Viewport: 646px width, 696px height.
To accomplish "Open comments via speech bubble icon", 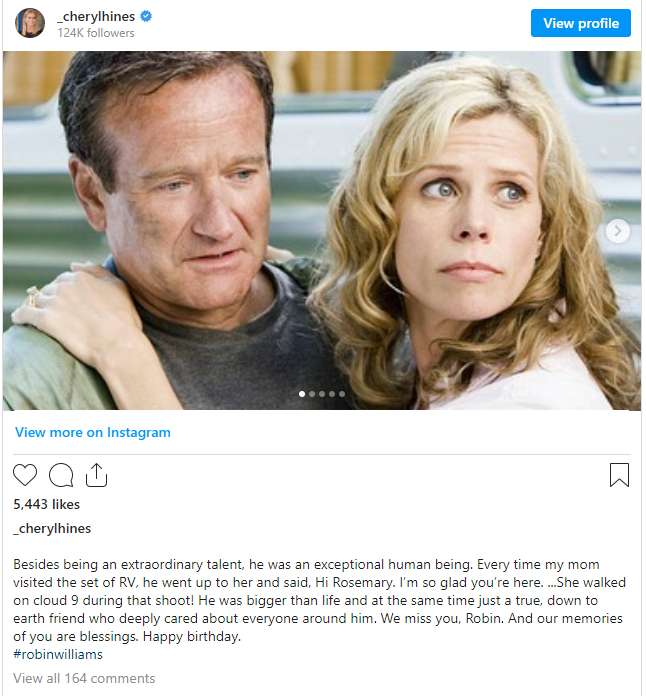I will point(61,475).
